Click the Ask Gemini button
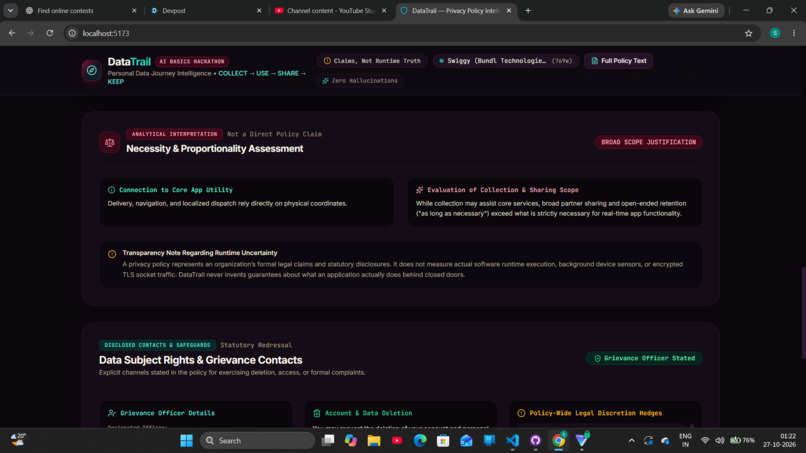The height and width of the screenshot is (453, 806). [x=696, y=10]
